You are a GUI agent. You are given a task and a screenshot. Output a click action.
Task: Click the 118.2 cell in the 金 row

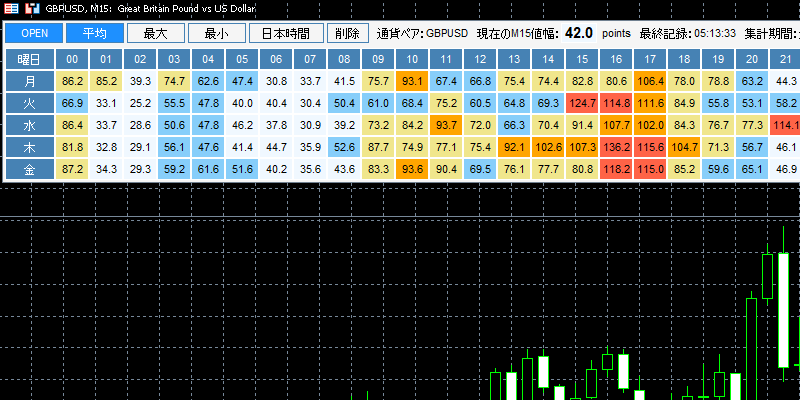[616, 169]
